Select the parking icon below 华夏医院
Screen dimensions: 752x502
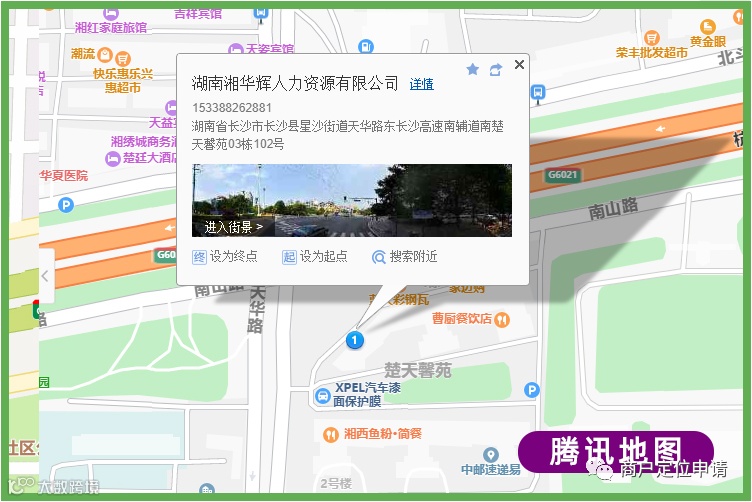click(x=66, y=205)
